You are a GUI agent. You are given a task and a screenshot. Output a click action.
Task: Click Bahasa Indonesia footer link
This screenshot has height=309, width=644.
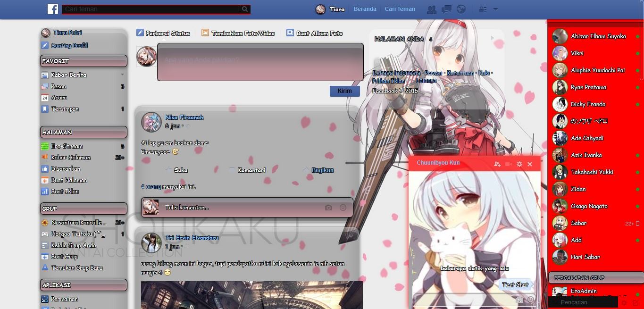396,73
